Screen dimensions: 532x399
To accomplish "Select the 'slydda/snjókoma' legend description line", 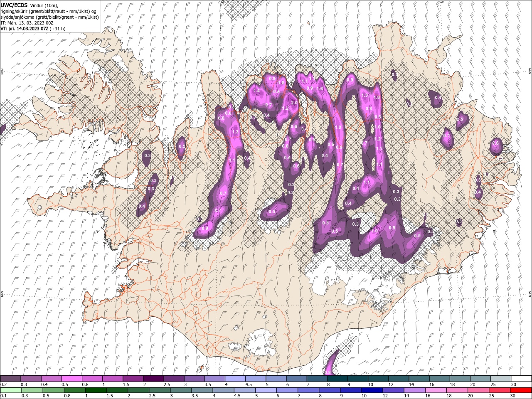I will pos(50,17).
